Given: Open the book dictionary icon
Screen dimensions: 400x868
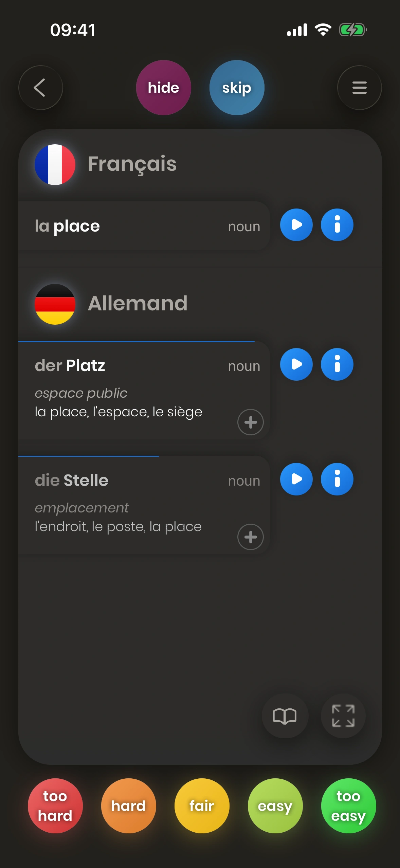Looking at the screenshot, I should [285, 716].
